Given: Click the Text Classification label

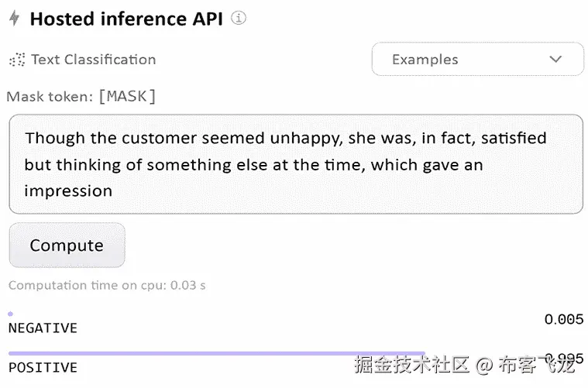Looking at the screenshot, I should pyautogui.click(x=93, y=60).
